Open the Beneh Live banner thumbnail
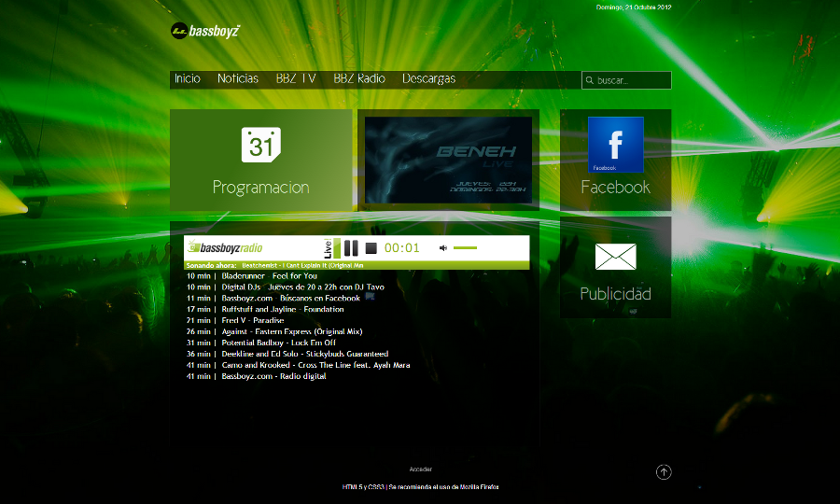Viewport: 840px width, 504px height. [448, 161]
